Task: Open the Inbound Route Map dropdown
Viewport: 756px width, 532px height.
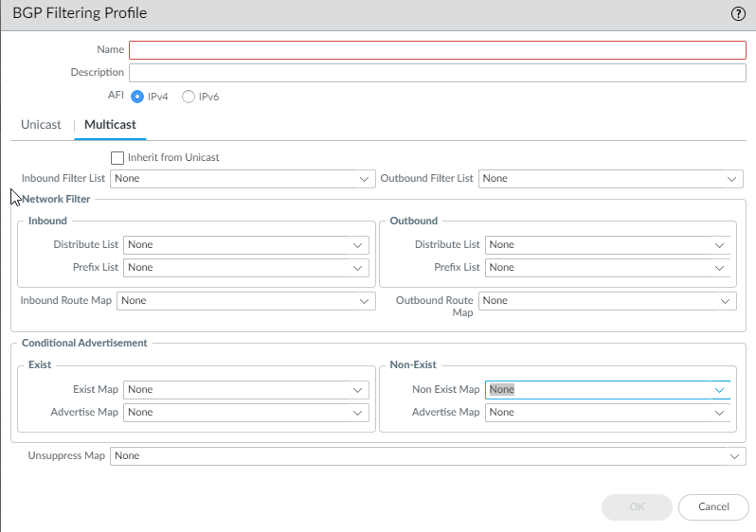Action: click(245, 300)
